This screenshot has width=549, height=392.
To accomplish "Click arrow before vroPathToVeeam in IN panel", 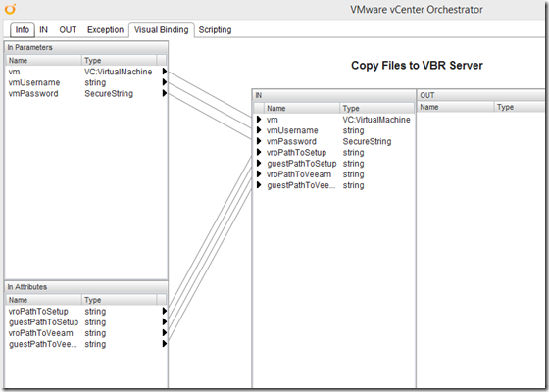I will coord(259,174).
